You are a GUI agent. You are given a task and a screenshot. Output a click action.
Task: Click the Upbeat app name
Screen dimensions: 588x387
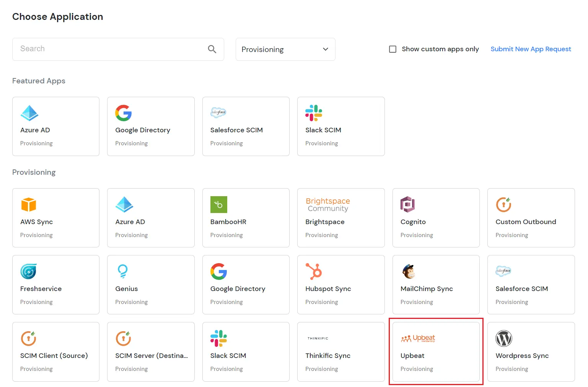click(x=412, y=356)
